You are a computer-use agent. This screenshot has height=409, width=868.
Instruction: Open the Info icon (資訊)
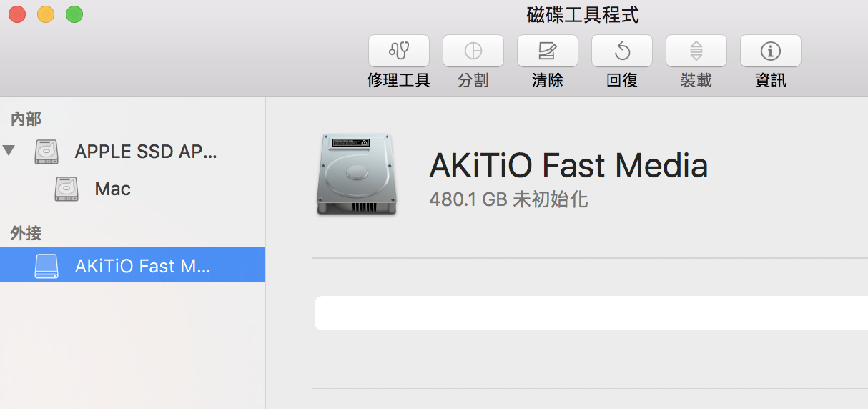click(x=770, y=51)
